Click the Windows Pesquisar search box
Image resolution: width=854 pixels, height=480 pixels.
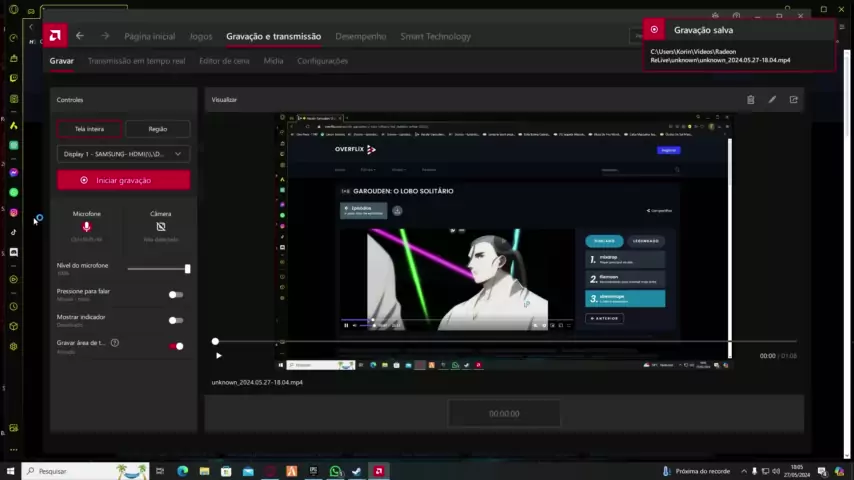point(85,471)
